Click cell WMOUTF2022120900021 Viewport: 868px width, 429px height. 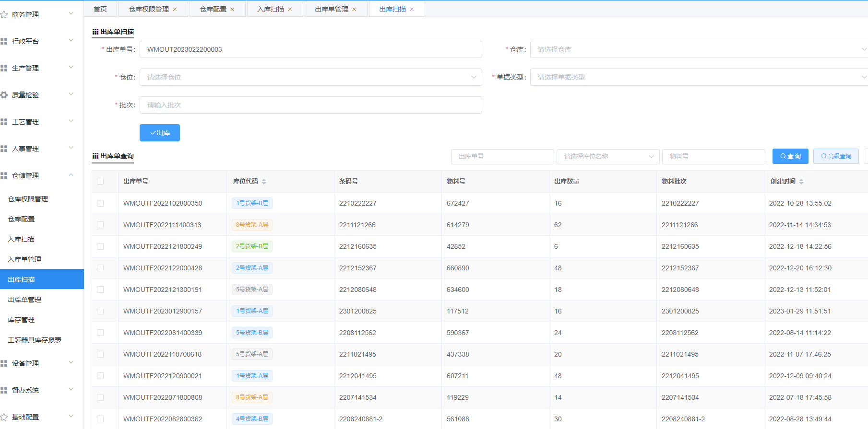pyautogui.click(x=163, y=376)
